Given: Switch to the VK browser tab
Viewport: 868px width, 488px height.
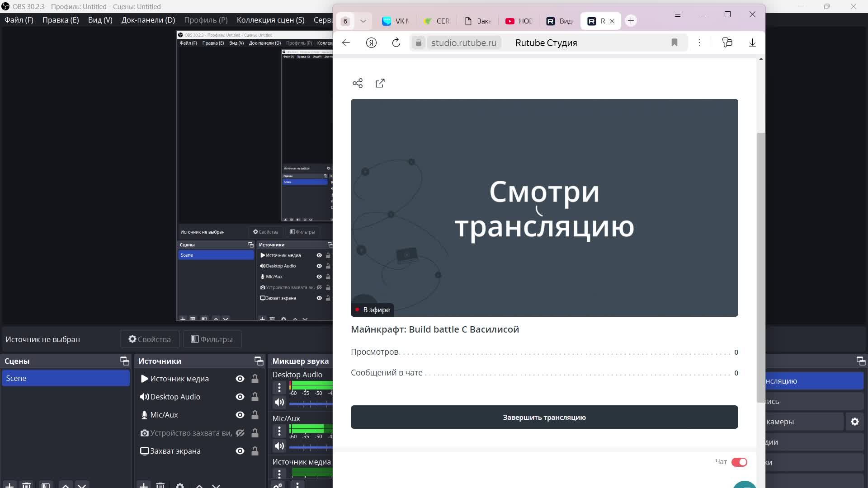Looking at the screenshot, I should 395,21.
